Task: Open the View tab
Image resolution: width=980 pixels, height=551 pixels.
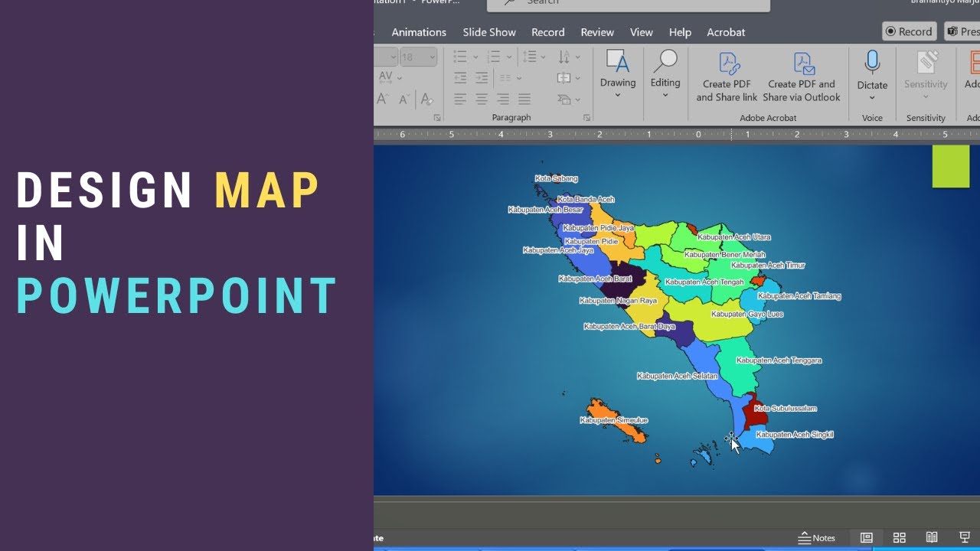Action: pyautogui.click(x=642, y=32)
